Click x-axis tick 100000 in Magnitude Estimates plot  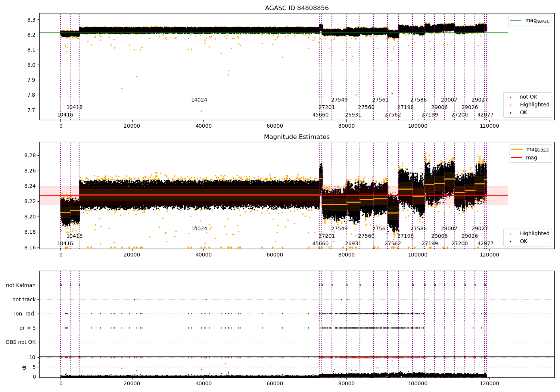coord(418,255)
